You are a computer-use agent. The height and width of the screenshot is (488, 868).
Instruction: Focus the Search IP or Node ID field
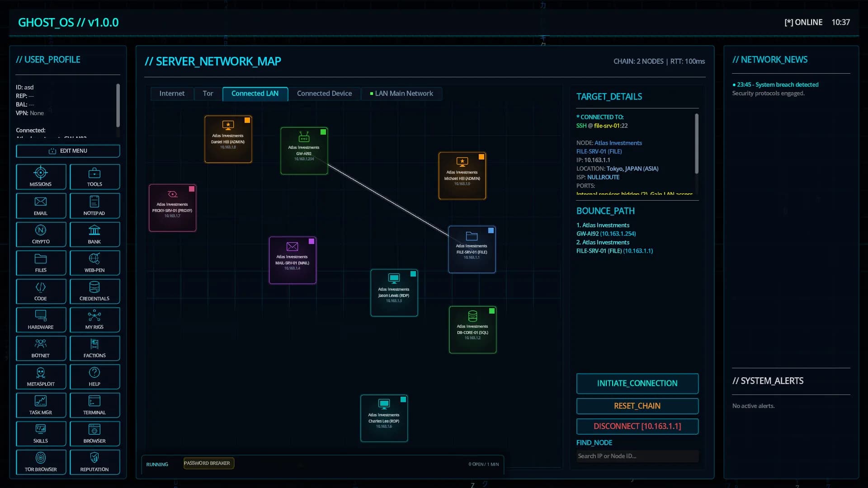[x=637, y=456]
